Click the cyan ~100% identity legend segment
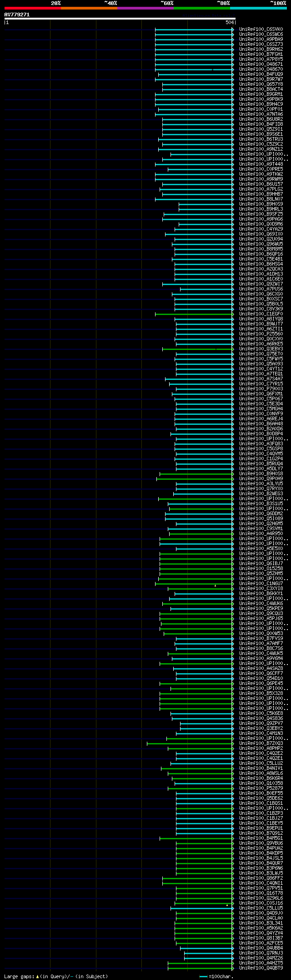Image resolution: width=291 pixels, height=980 pixels. pyautogui.click(x=258, y=8)
